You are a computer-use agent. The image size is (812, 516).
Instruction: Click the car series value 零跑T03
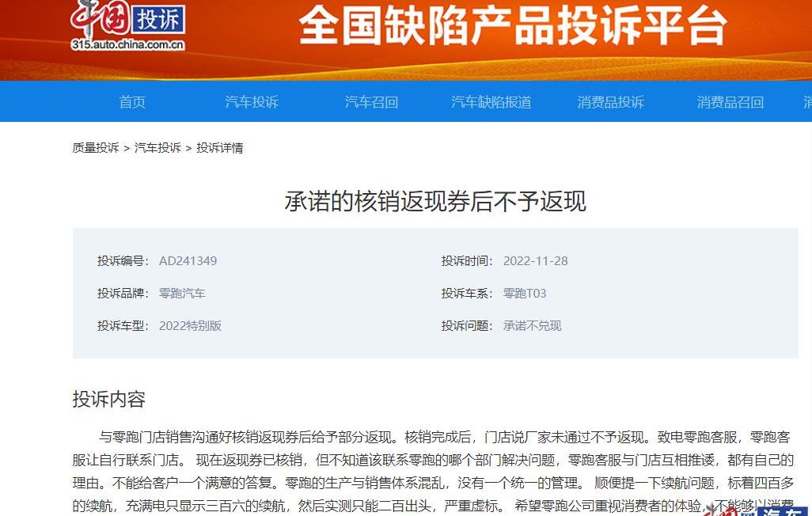525,294
